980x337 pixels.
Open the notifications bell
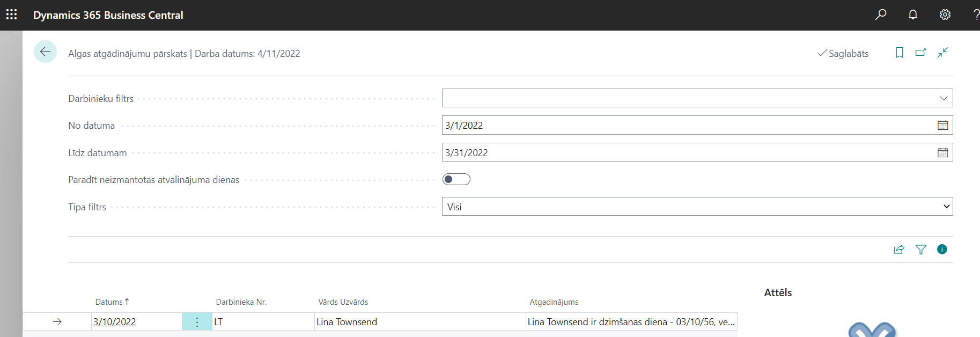click(x=913, y=14)
